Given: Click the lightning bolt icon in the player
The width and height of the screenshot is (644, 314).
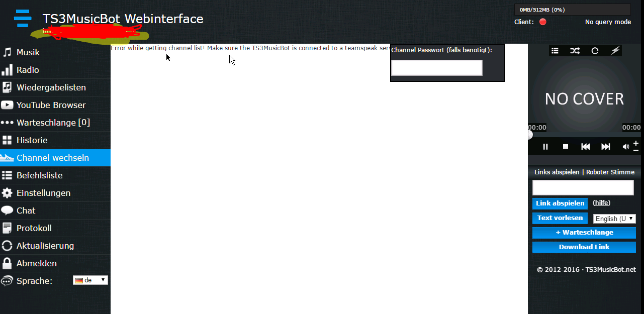Looking at the screenshot, I should coord(615,50).
